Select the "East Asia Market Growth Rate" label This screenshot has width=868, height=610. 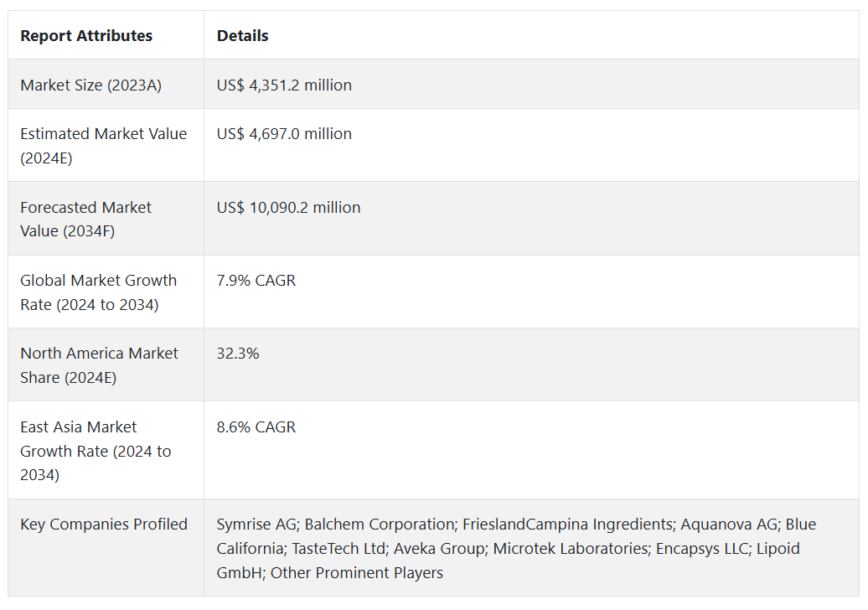(96, 451)
